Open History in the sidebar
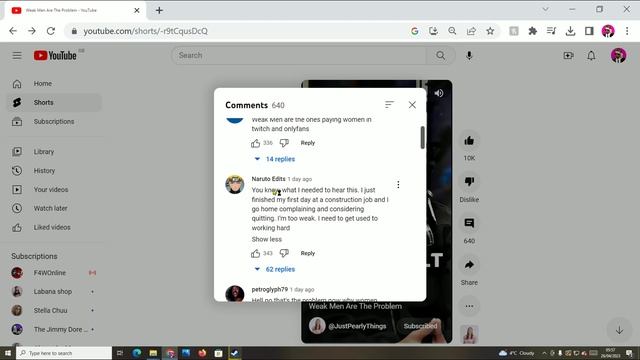640x360 pixels. pyautogui.click(x=54, y=171)
